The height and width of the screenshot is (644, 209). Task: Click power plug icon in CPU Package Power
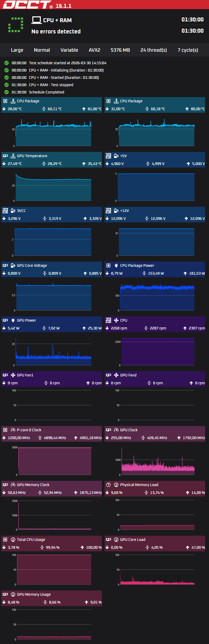tap(116, 265)
